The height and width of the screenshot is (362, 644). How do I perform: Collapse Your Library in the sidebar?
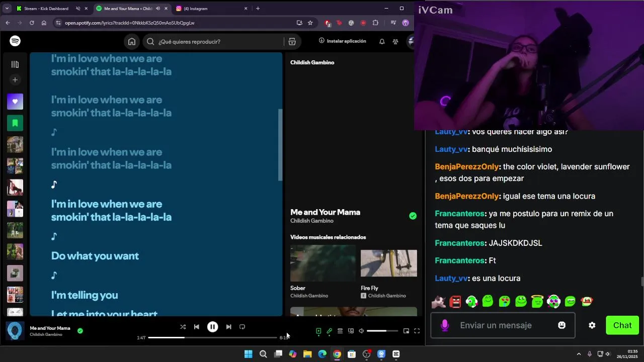click(15, 64)
